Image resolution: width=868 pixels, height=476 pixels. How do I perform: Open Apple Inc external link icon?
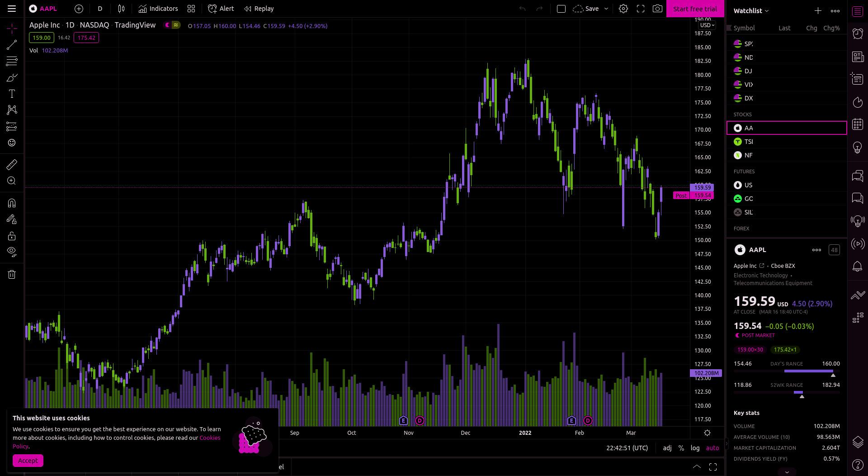click(762, 266)
